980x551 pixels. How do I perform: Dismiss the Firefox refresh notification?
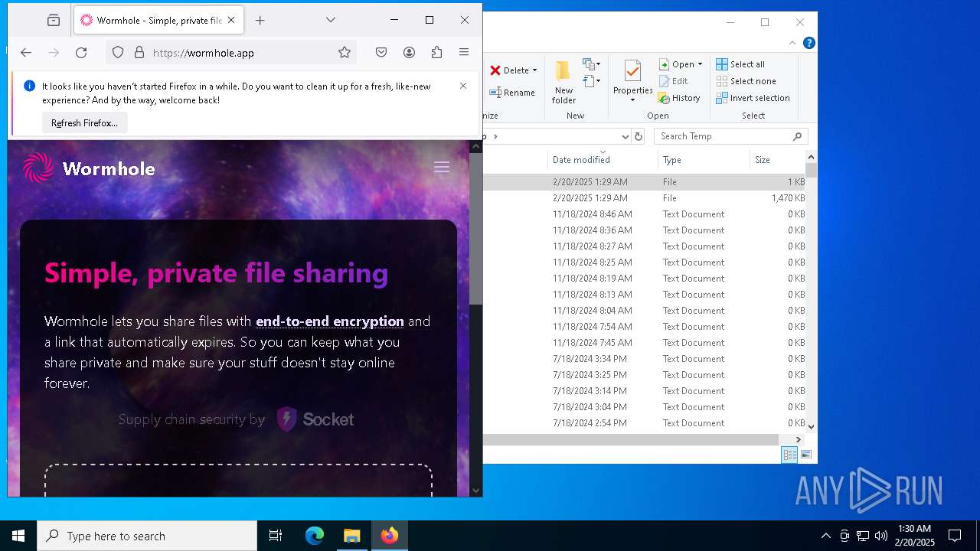tap(463, 86)
